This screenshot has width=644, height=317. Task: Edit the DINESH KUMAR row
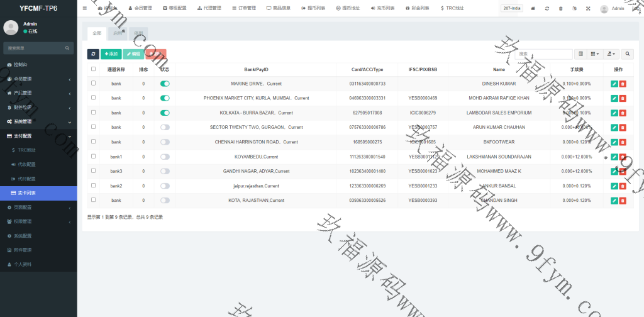(614, 84)
